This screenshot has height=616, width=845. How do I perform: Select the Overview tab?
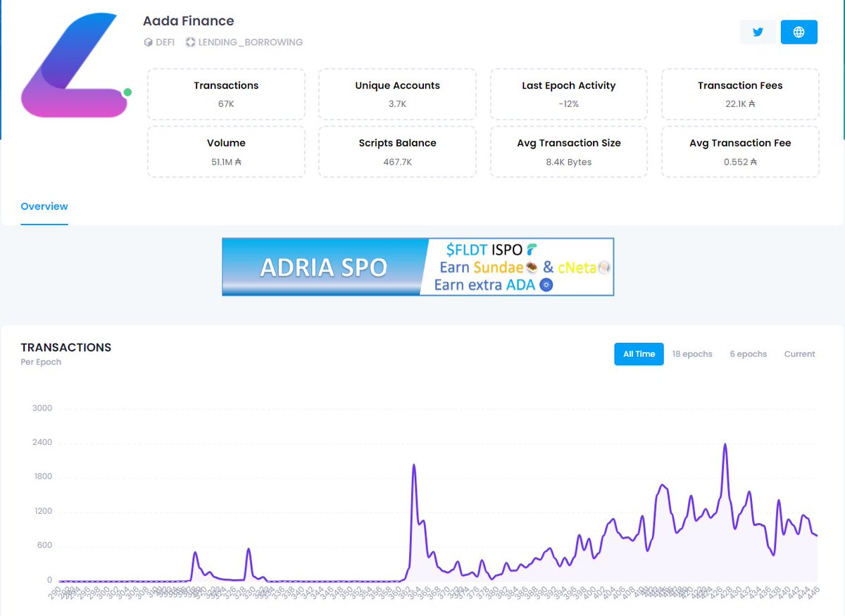44,206
